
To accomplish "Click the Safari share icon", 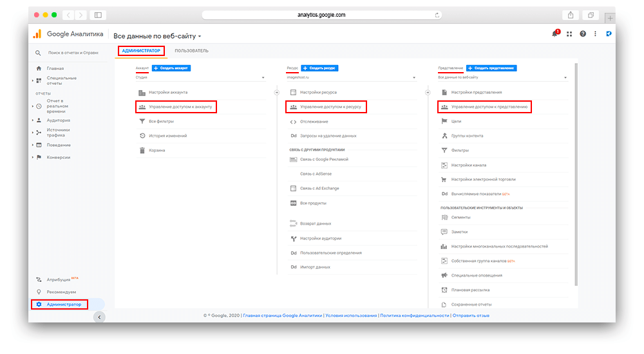I will click(571, 15).
